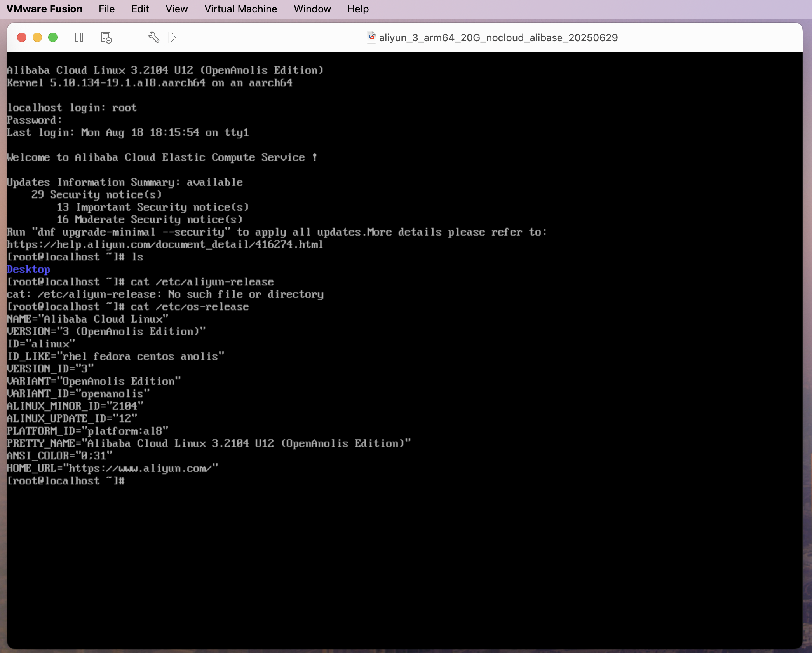Click the ALINUX_UPDATE_ID="12" line
The image size is (812, 653).
tap(72, 419)
